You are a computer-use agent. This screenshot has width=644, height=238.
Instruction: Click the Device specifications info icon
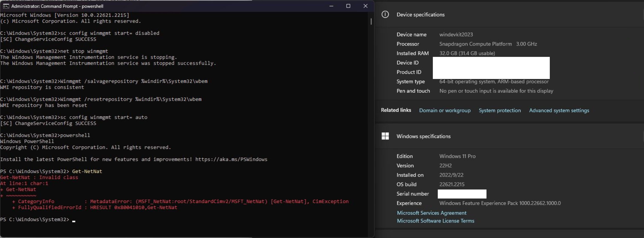pos(385,15)
